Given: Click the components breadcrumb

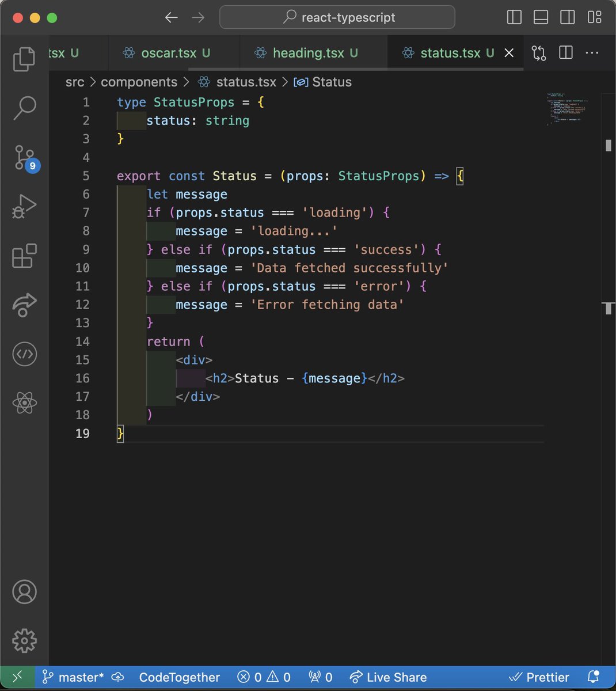Looking at the screenshot, I should [139, 82].
